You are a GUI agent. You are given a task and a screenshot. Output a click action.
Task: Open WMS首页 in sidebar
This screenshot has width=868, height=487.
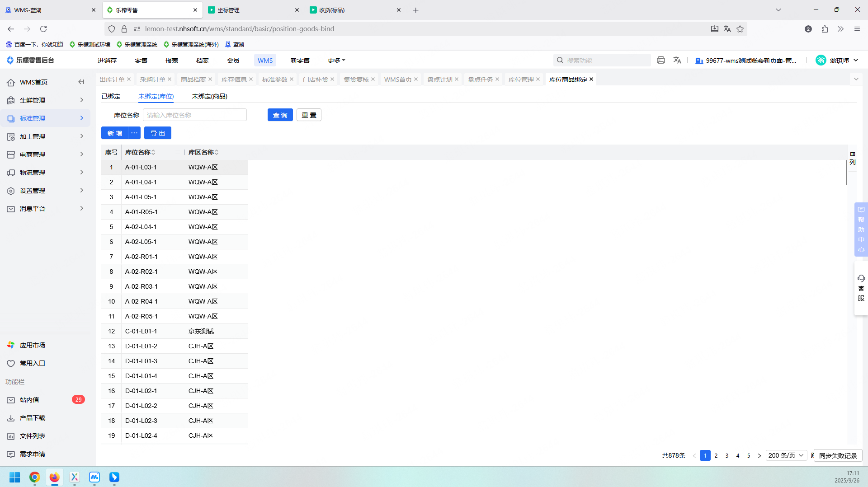(x=33, y=82)
